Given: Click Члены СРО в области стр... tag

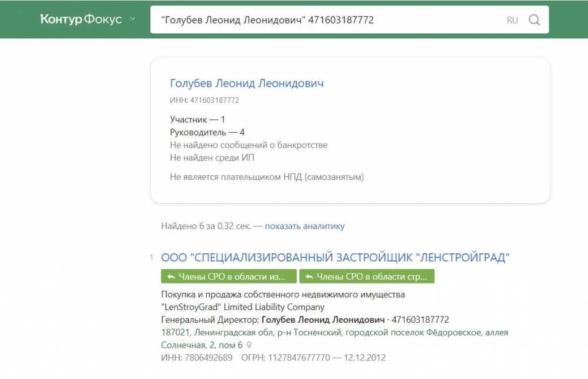Looking at the screenshot, I should coord(367,276).
